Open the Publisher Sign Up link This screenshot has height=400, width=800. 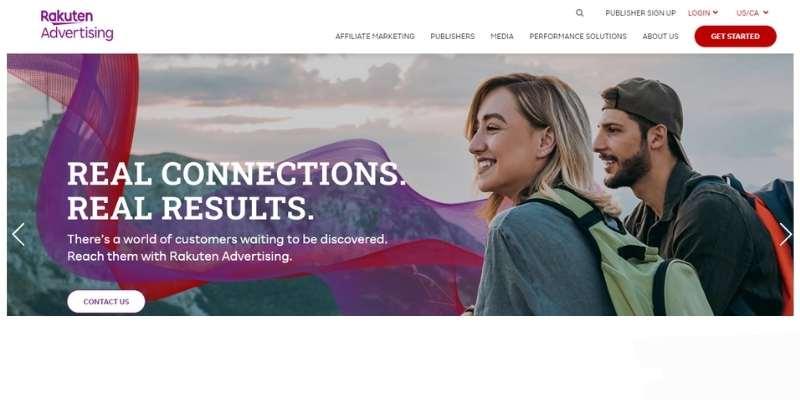tap(640, 13)
